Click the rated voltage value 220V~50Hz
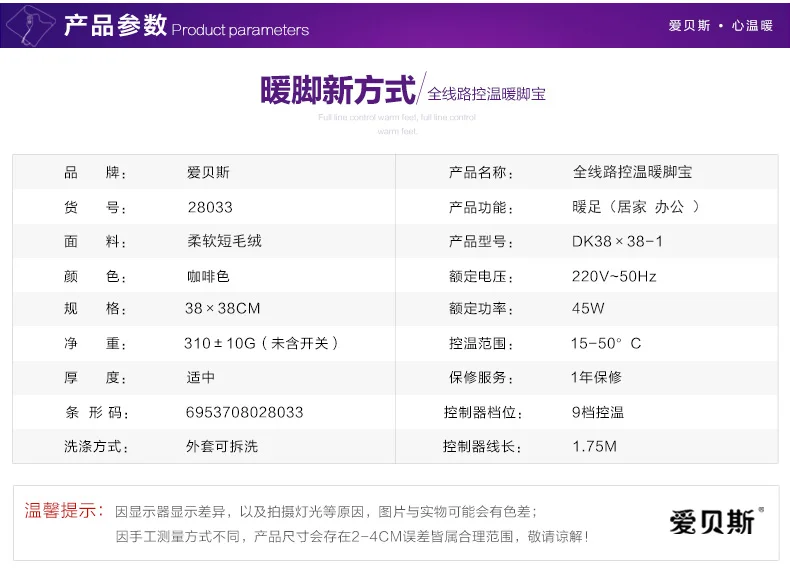 point(614,276)
